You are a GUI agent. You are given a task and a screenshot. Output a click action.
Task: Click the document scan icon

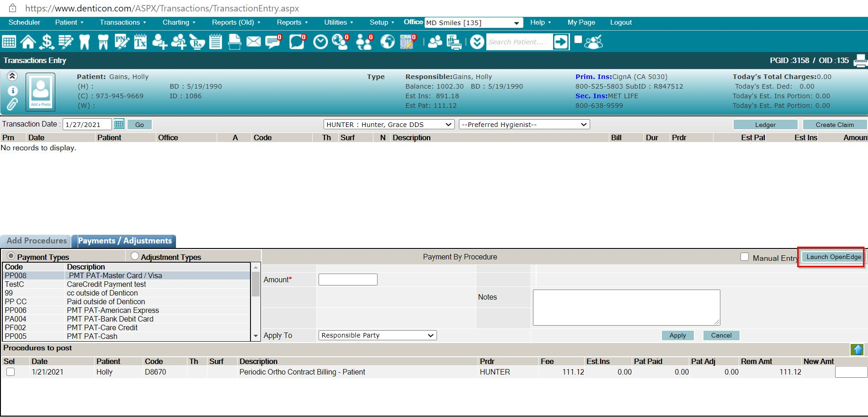(234, 42)
